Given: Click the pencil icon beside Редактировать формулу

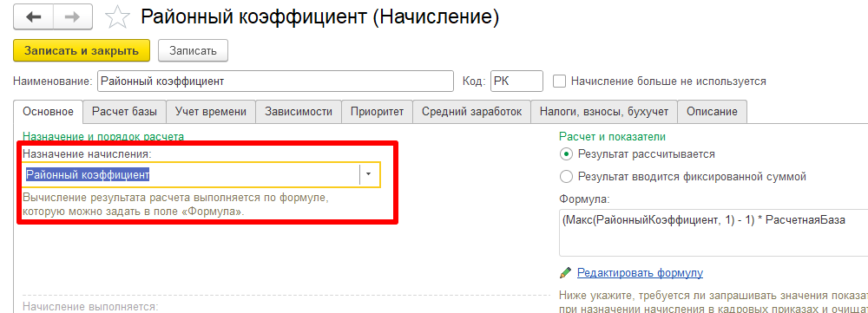Looking at the screenshot, I should pos(565,272).
